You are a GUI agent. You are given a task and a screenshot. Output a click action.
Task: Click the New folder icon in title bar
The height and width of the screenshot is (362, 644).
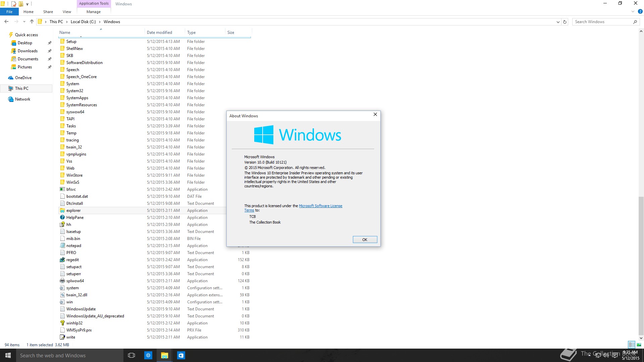point(21,4)
